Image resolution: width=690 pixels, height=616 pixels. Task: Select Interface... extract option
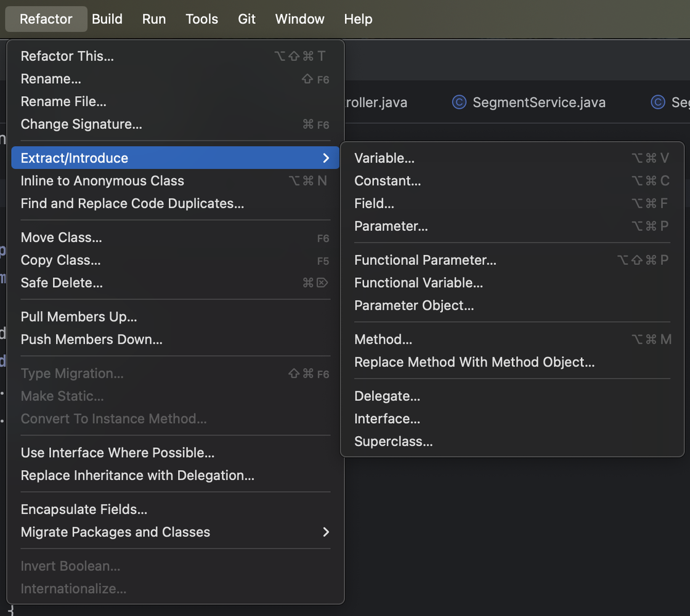pyautogui.click(x=512, y=418)
